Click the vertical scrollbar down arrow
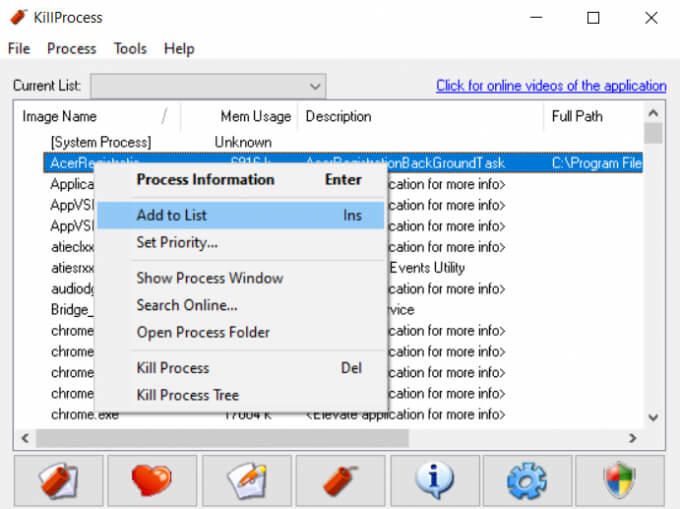 coord(653,417)
